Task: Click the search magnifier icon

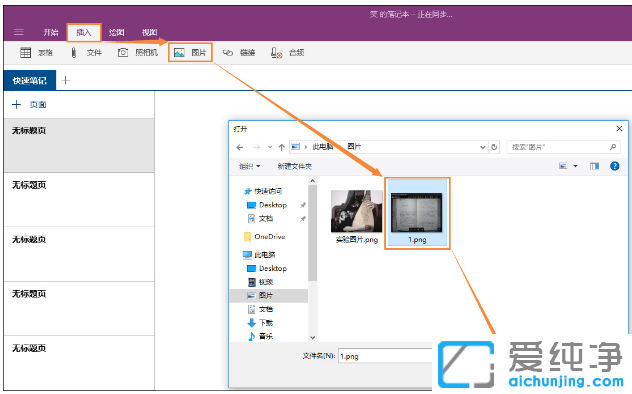Action: click(613, 147)
